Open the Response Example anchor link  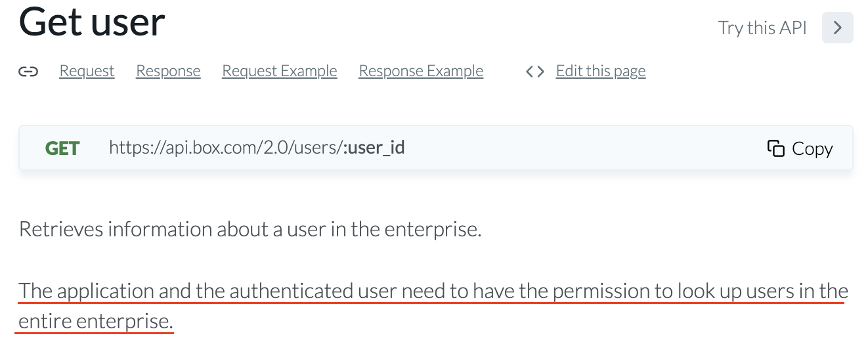pyautogui.click(x=421, y=71)
